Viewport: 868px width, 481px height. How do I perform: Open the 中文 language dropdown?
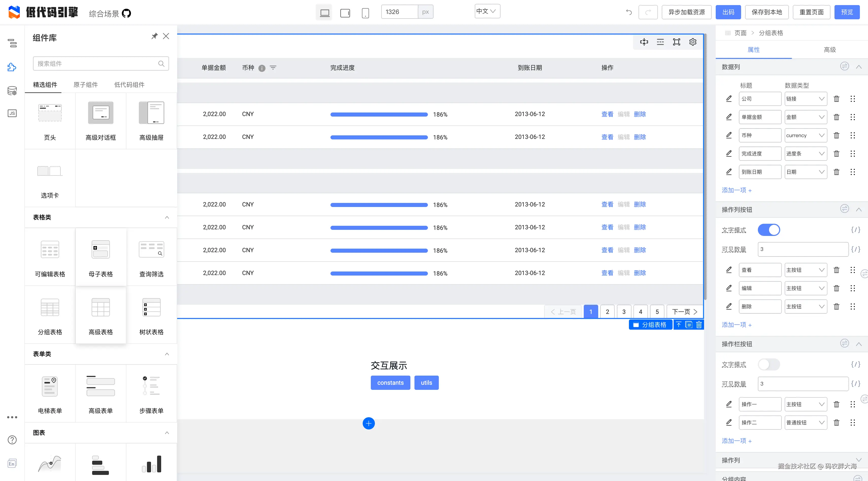[487, 11]
